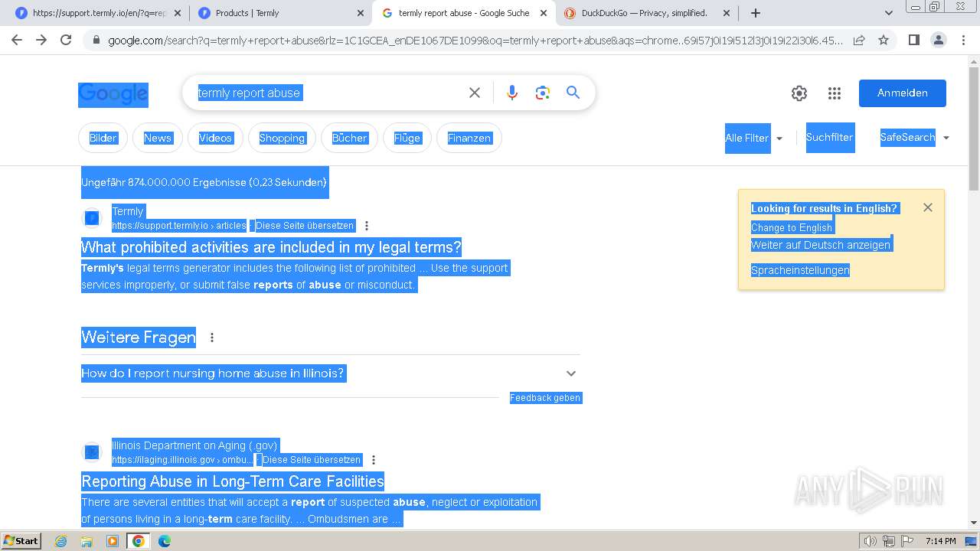Switch to DuckDuckGo tab

[645, 13]
